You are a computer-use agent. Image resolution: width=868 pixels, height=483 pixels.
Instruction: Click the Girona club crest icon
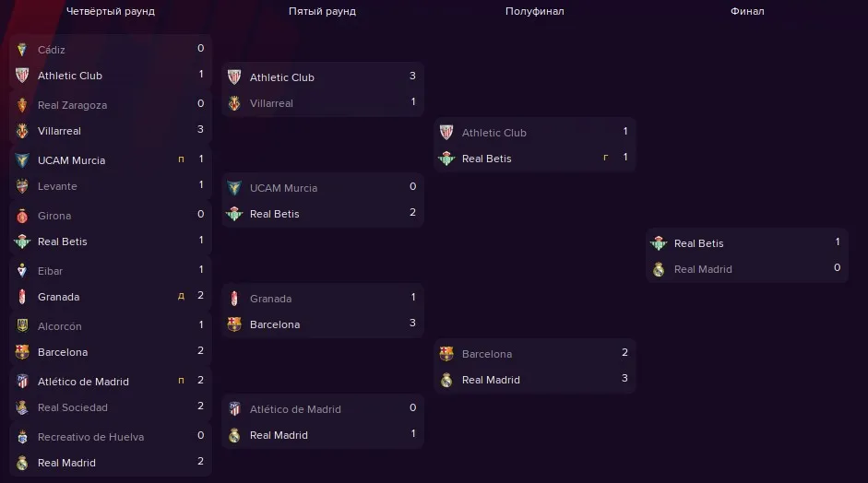pyautogui.click(x=22, y=216)
